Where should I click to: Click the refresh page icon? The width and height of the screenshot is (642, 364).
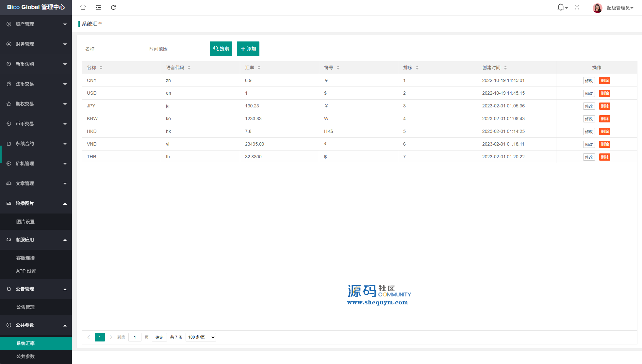point(113,7)
